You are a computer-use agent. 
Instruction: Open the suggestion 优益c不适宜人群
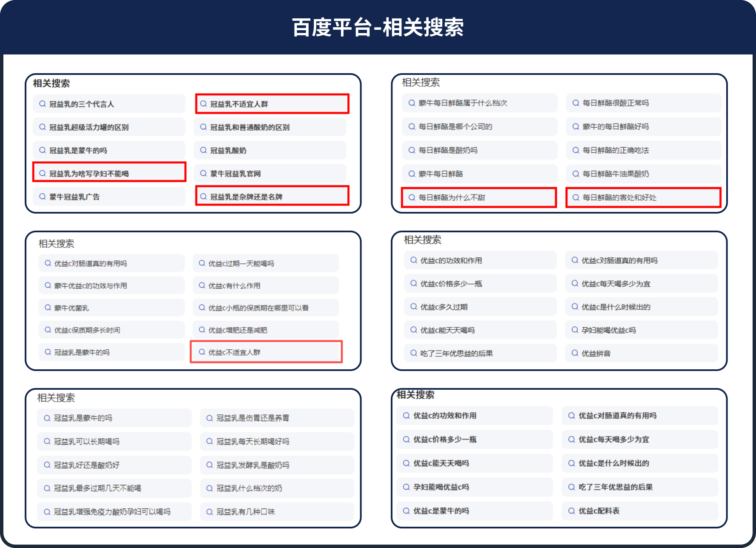[x=266, y=352]
